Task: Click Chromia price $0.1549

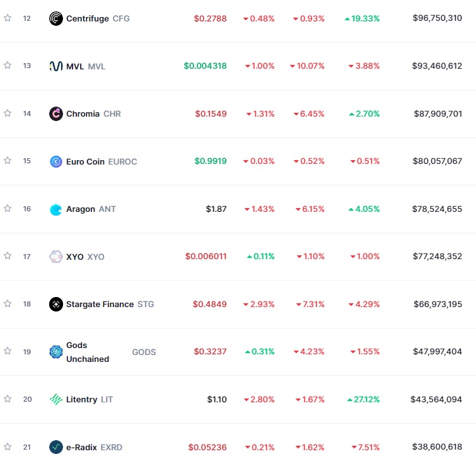Action: coord(211,114)
